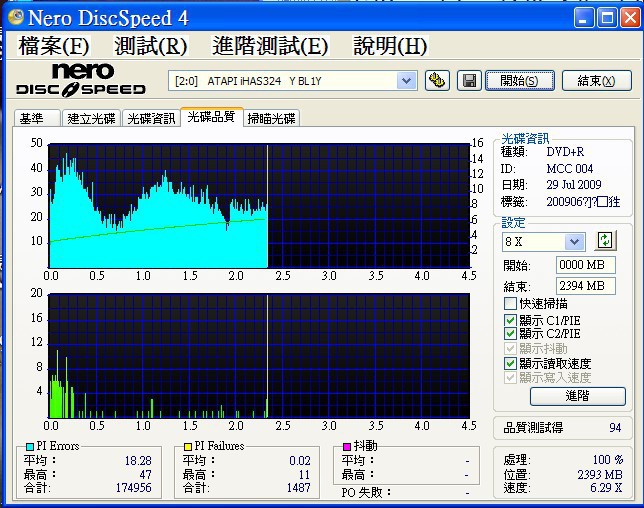This screenshot has width=644, height=508.
Task: Open the options settings icon button
Action: (x=437, y=80)
